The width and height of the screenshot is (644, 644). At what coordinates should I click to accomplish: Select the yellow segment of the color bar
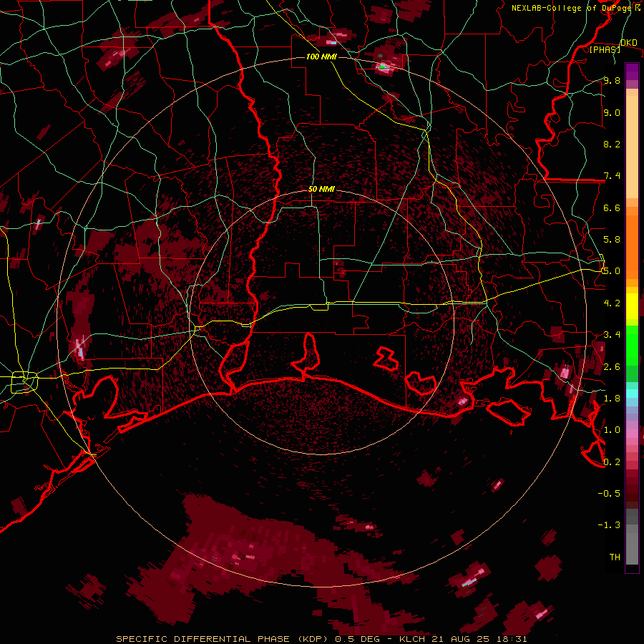coord(632,306)
